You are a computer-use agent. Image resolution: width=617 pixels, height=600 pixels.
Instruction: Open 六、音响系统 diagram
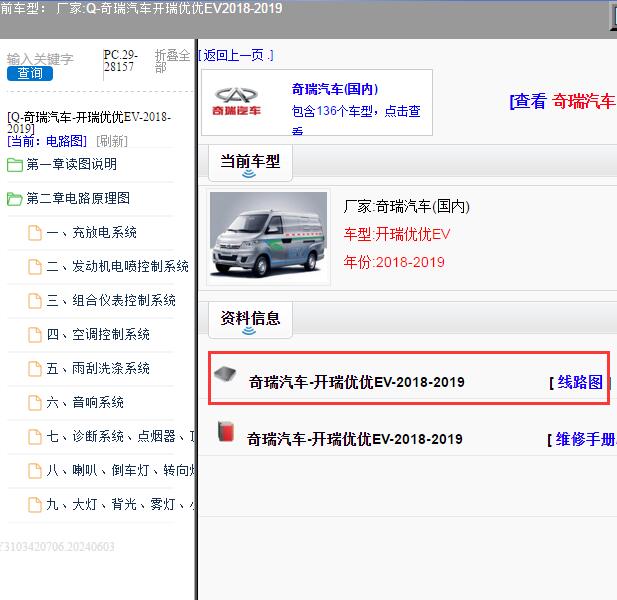coord(85,402)
